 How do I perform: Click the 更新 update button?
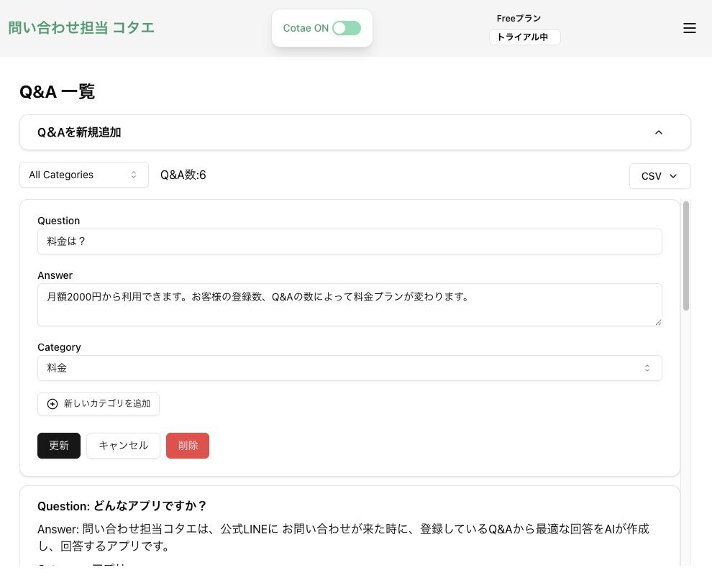pos(59,446)
